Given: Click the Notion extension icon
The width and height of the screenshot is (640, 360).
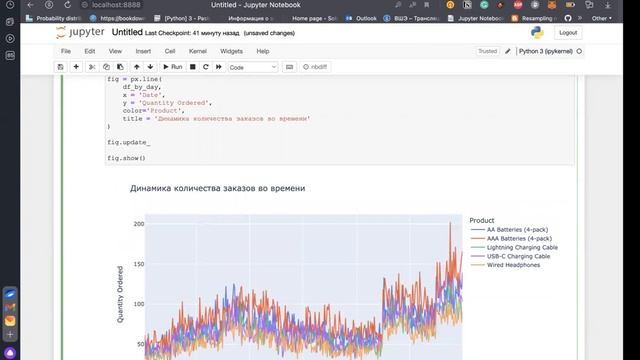Looking at the screenshot, I should coord(467,5).
